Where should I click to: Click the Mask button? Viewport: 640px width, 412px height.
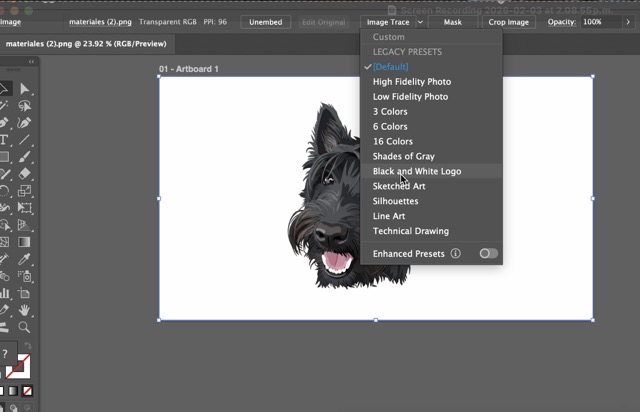click(453, 22)
